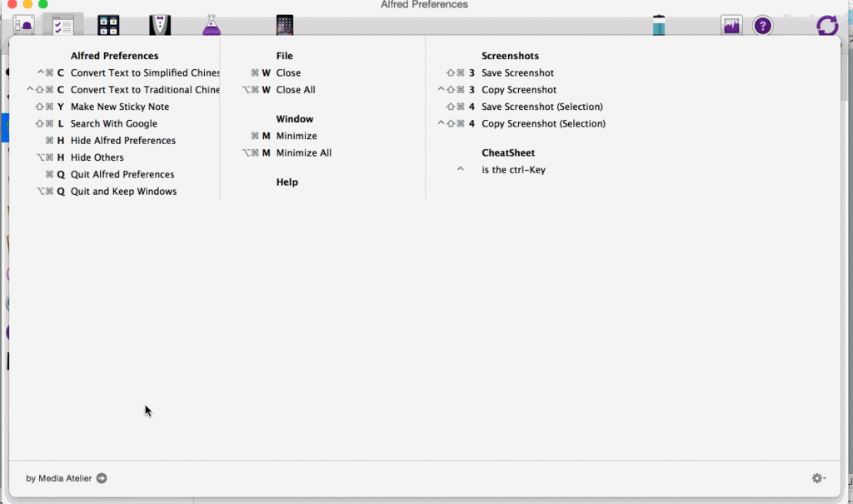Open the Workflows grid toolbar icon
Image resolution: width=853 pixels, height=504 pixels.
coord(108,25)
